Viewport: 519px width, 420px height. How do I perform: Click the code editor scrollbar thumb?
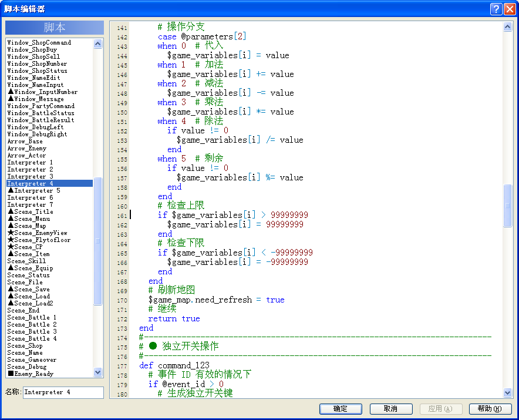coord(507,206)
